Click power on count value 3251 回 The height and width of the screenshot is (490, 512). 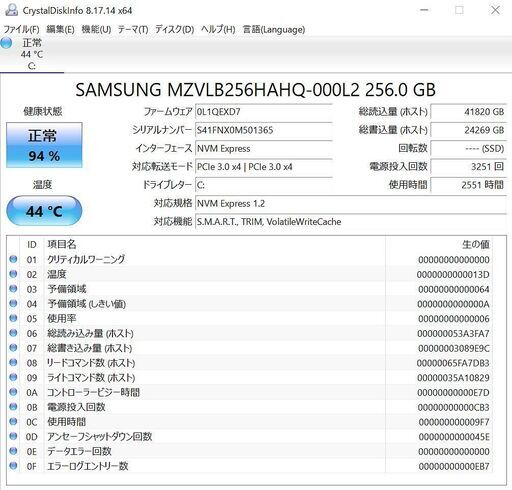tap(469, 167)
